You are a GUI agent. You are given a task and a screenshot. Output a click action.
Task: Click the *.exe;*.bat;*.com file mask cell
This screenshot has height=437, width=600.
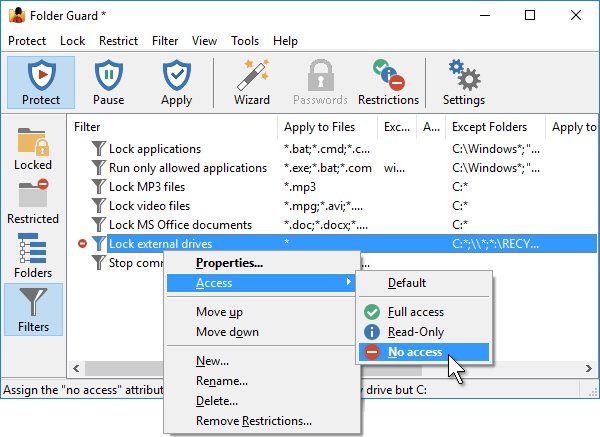tap(328, 168)
